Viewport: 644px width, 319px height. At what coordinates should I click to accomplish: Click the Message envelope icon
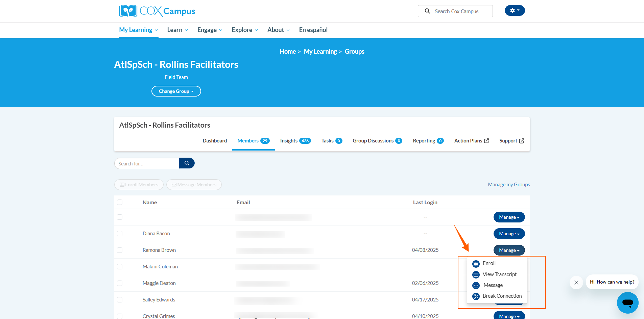click(476, 286)
